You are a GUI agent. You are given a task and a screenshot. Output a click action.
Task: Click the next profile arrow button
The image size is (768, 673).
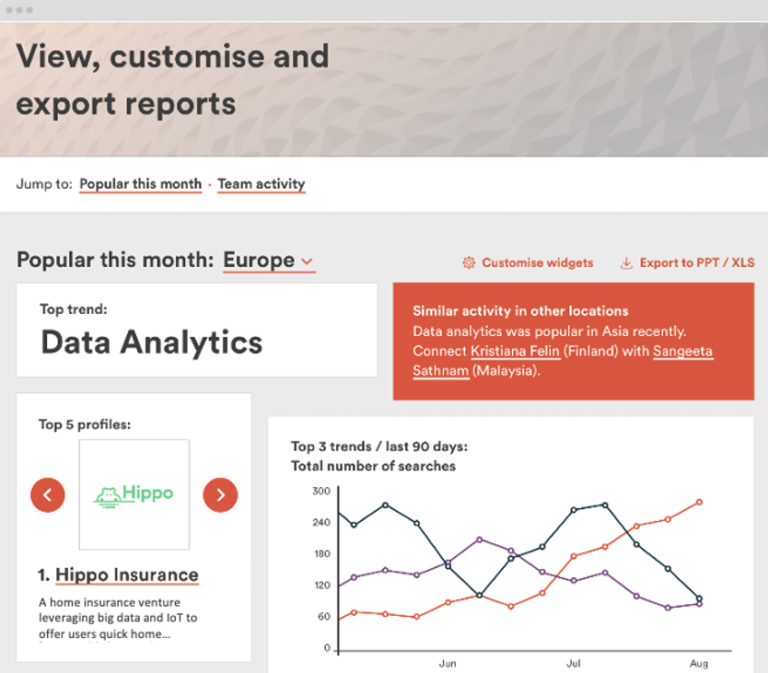pos(220,495)
